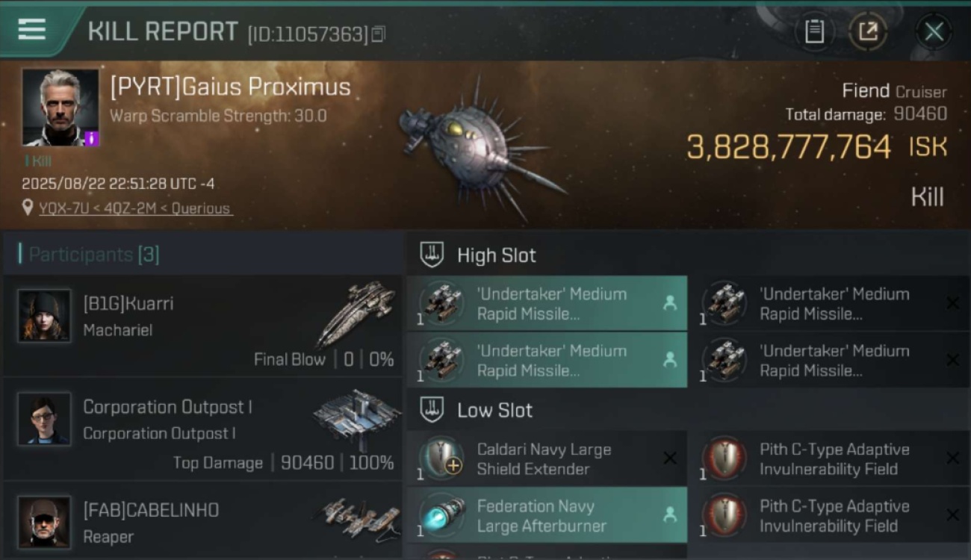Click the X on the Caldari Navy Shield Extender
Screen dimensions: 971x560
pyautogui.click(x=670, y=458)
